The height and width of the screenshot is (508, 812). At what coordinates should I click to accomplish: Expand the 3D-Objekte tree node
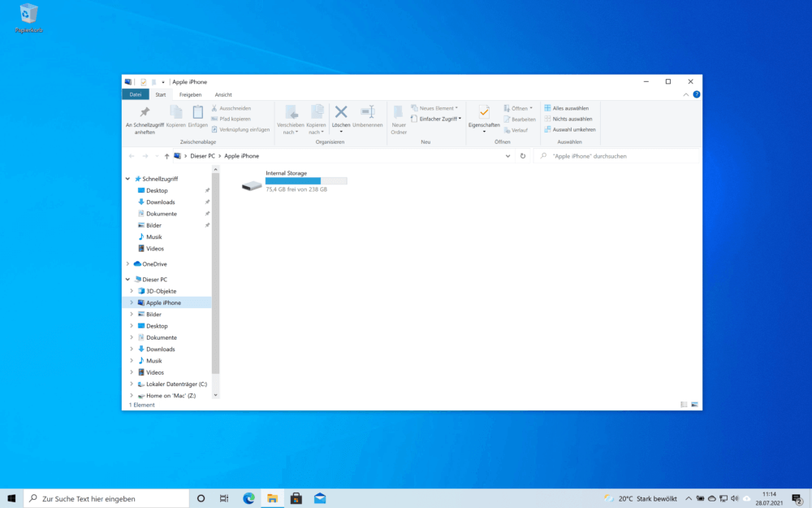click(x=132, y=291)
